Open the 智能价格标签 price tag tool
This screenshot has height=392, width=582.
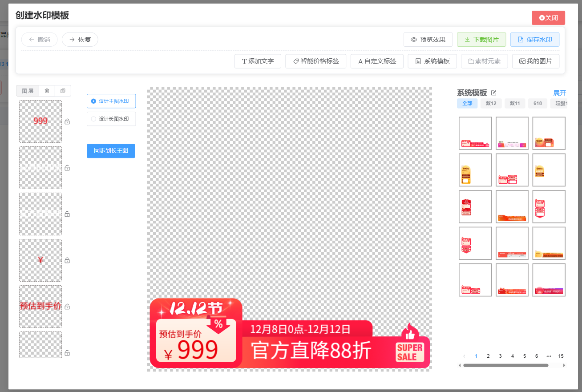[x=315, y=61]
